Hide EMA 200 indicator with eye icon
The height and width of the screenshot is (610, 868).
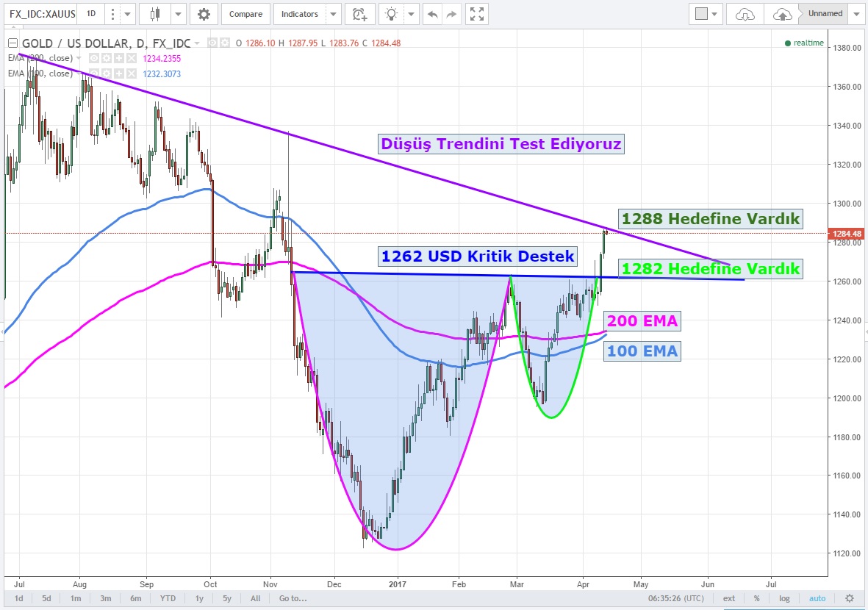(95, 58)
